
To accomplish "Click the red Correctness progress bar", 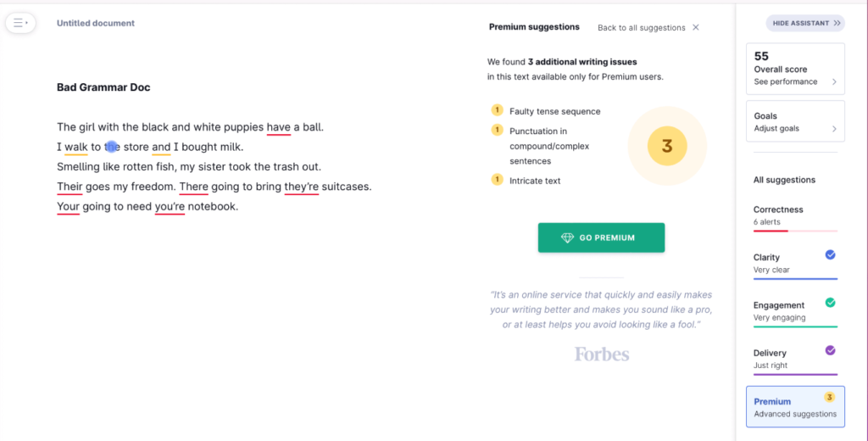I will click(770, 231).
